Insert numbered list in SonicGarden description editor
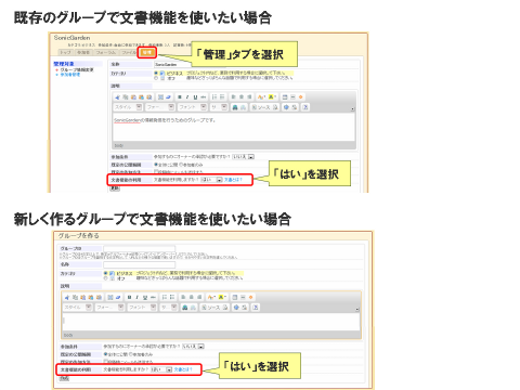This screenshot has width=520, height=390. pyautogui.click(x=214, y=97)
